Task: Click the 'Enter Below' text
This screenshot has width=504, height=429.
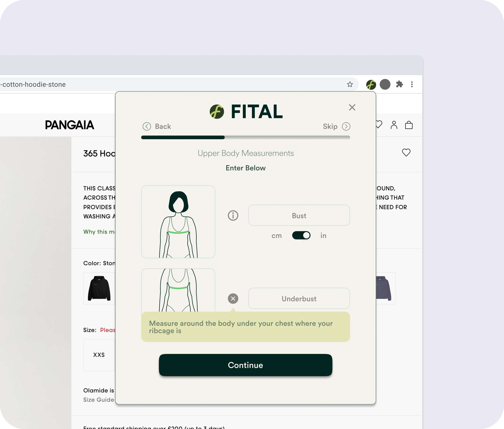Action: [246, 168]
